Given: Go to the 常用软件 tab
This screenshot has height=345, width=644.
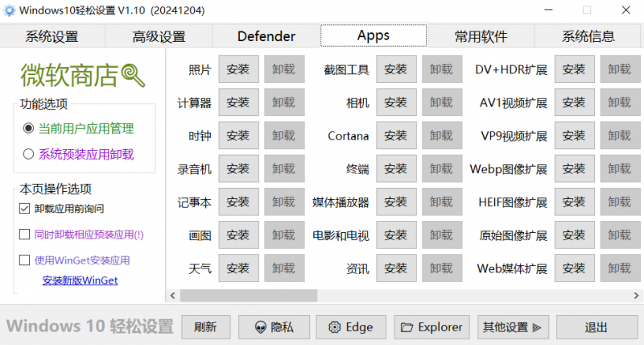Looking at the screenshot, I should coord(481,36).
